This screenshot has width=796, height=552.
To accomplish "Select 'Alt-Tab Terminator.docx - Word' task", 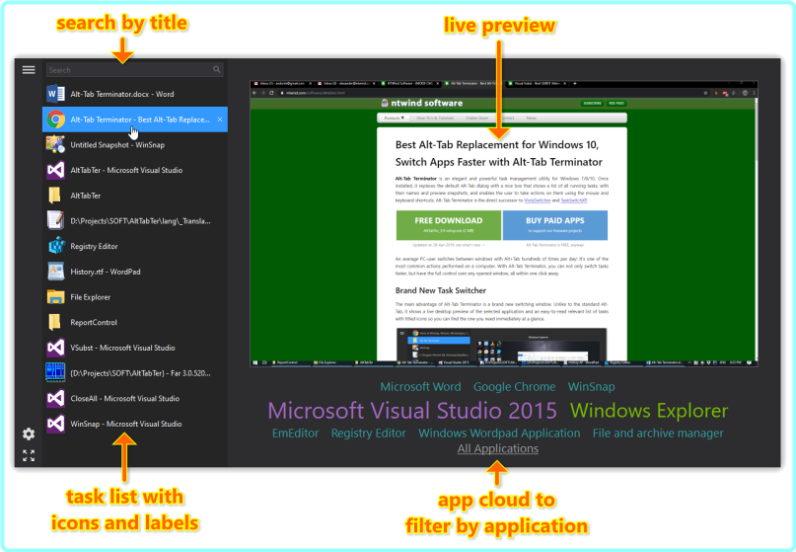I will pos(122,94).
